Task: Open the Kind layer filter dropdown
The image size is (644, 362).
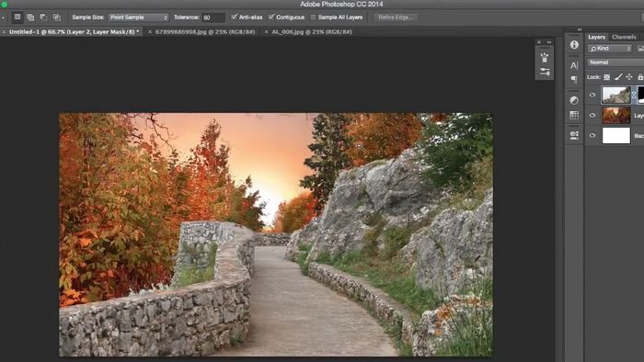Action: click(x=609, y=49)
